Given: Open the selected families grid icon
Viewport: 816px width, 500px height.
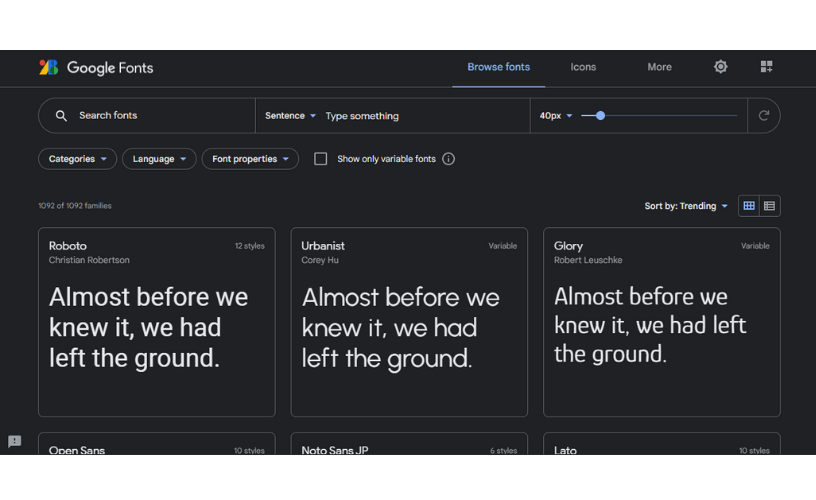Looking at the screenshot, I should coord(766,67).
